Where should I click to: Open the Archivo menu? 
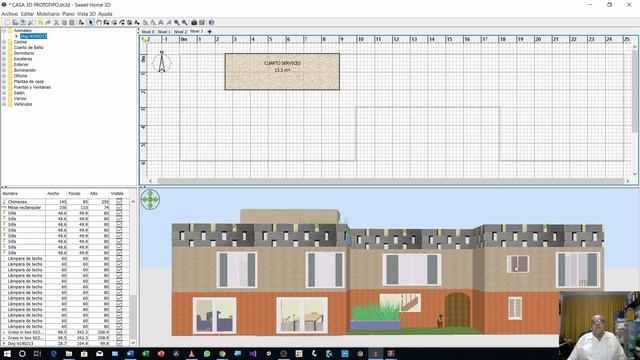(9, 14)
